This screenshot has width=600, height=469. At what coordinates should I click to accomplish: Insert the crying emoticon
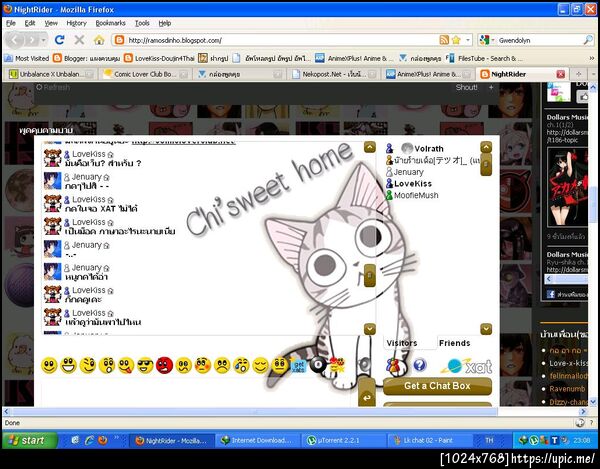coord(241,365)
